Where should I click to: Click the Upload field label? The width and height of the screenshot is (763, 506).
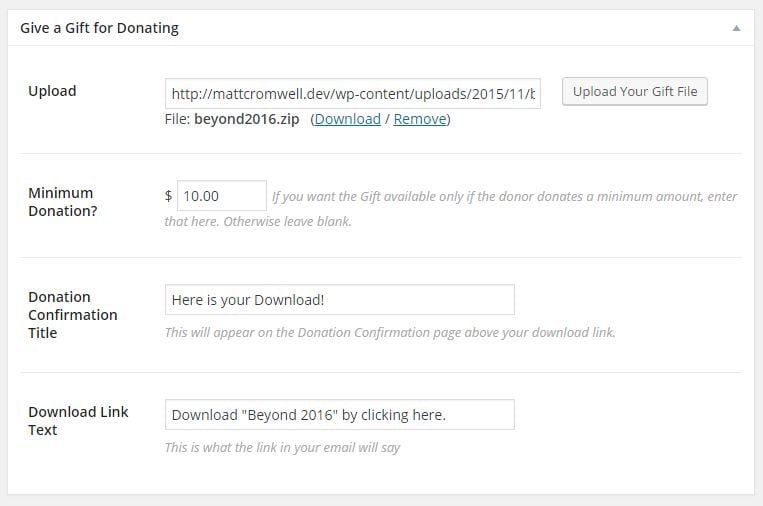52,91
